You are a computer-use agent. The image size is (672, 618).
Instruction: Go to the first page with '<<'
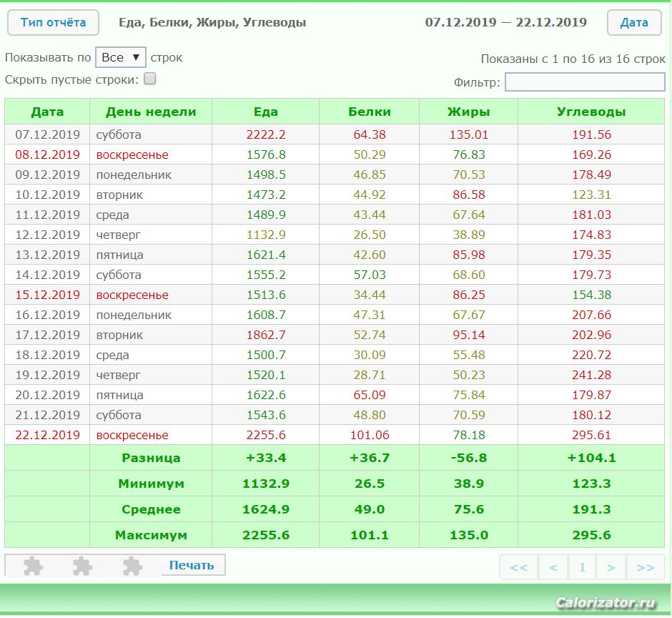coord(518,568)
